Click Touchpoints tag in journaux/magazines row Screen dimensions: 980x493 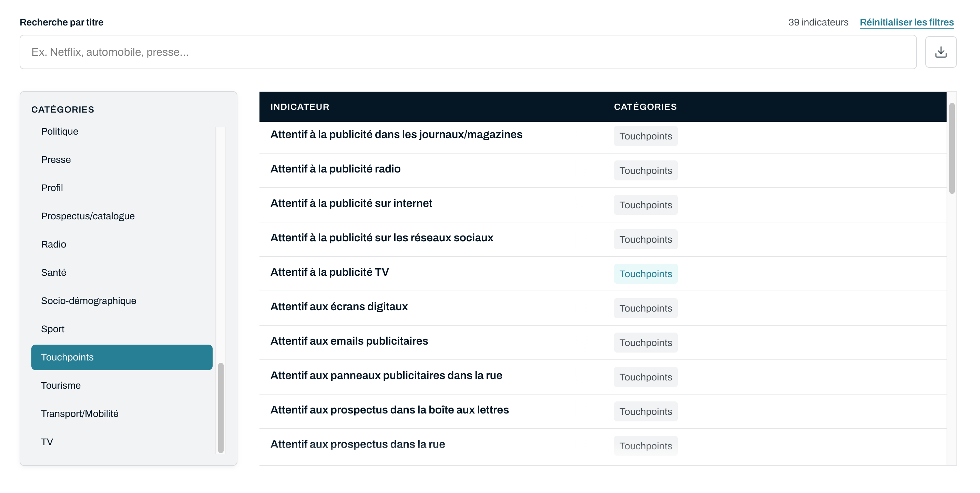[x=646, y=136]
